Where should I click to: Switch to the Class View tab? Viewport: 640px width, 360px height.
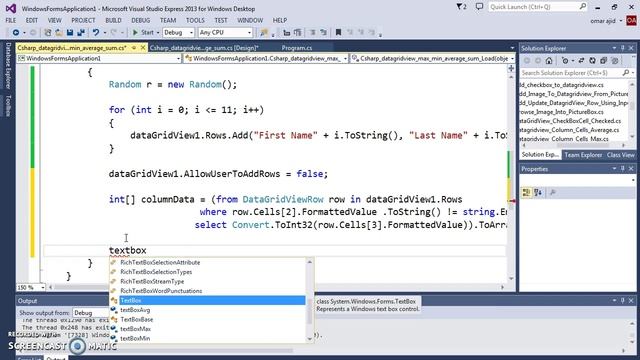coord(620,155)
